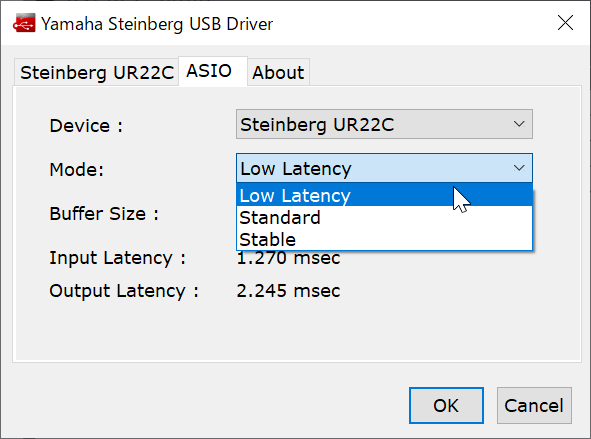Choose Low Latency from the mode list

click(384, 195)
